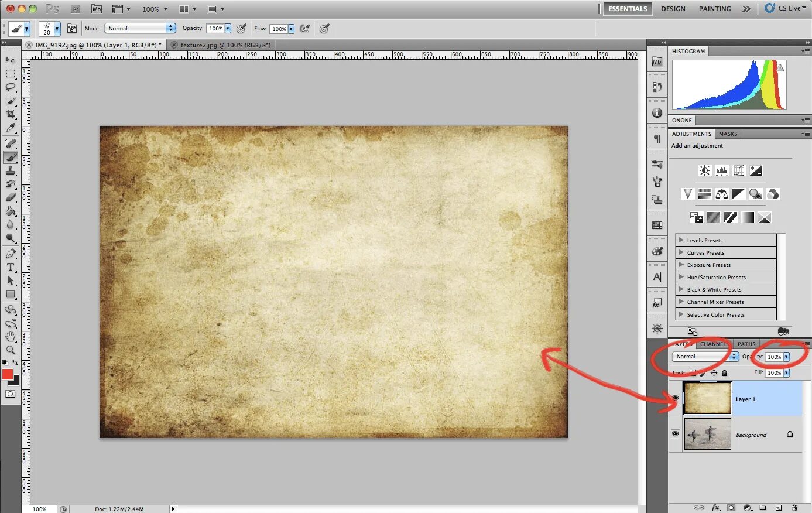Select the Lasso tool
The image size is (812, 513).
point(11,87)
